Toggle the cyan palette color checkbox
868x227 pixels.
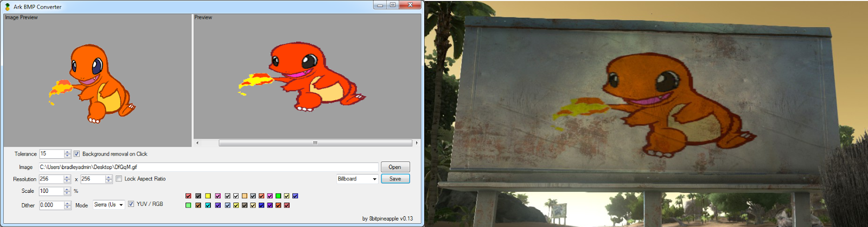tap(208, 205)
